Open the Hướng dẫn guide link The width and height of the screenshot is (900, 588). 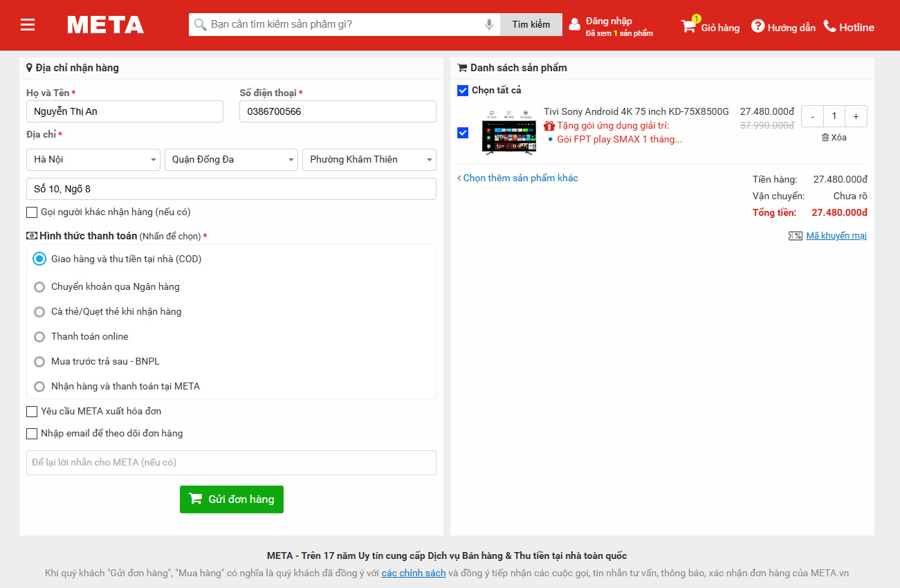(791, 28)
